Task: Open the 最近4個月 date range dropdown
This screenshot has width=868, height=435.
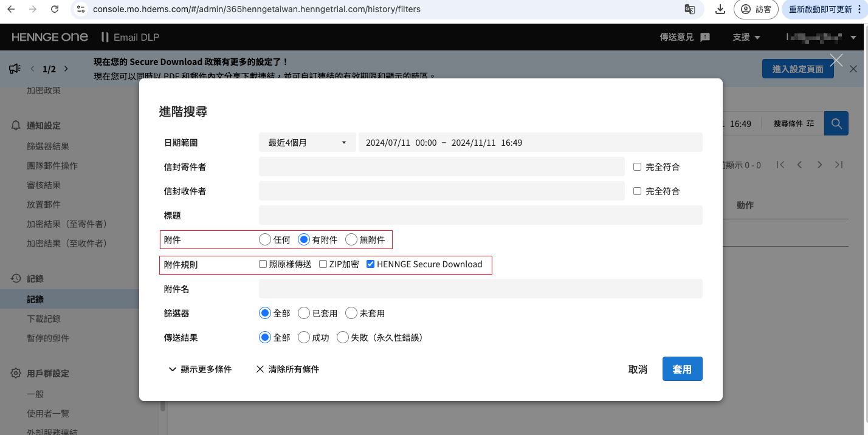Action: coord(307,143)
